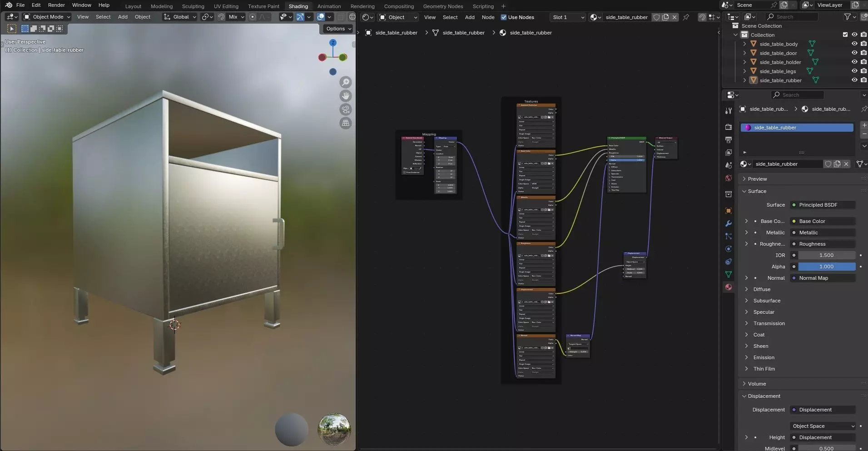The height and width of the screenshot is (451, 868).
Task: Hide side_table_door in viewport via eye icon
Action: pyautogui.click(x=854, y=53)
